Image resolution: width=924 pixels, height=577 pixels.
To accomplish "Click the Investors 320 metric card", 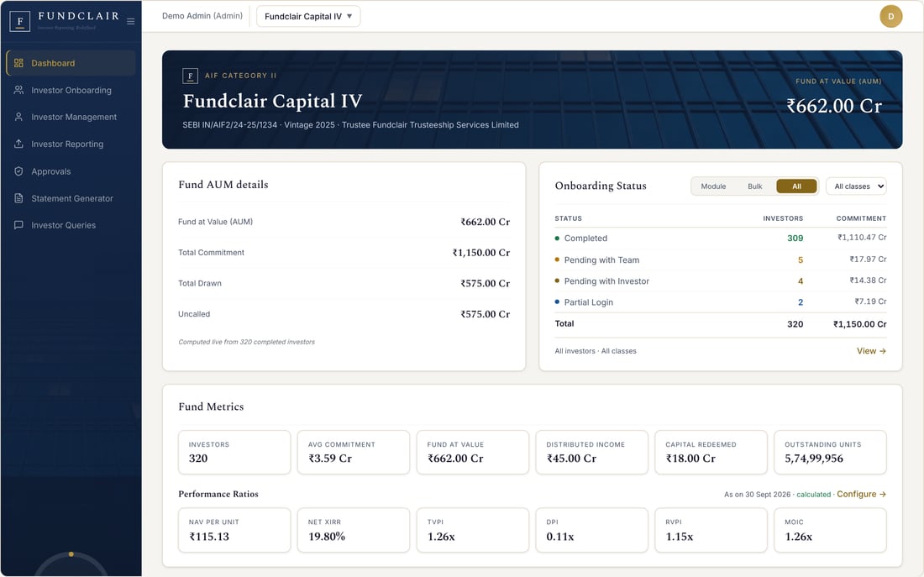I will [234, 452].
